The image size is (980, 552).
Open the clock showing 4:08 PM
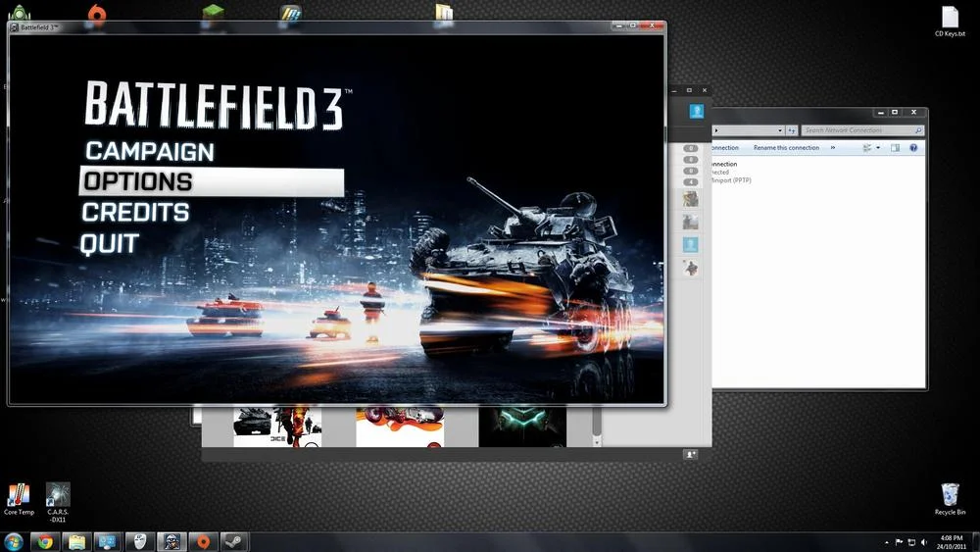[x=952, y=542]
